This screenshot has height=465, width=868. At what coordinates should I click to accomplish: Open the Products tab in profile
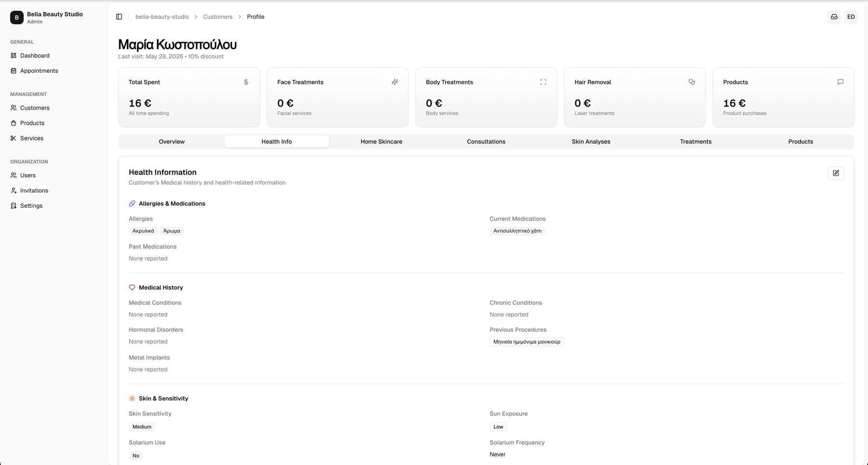point(800,142)
